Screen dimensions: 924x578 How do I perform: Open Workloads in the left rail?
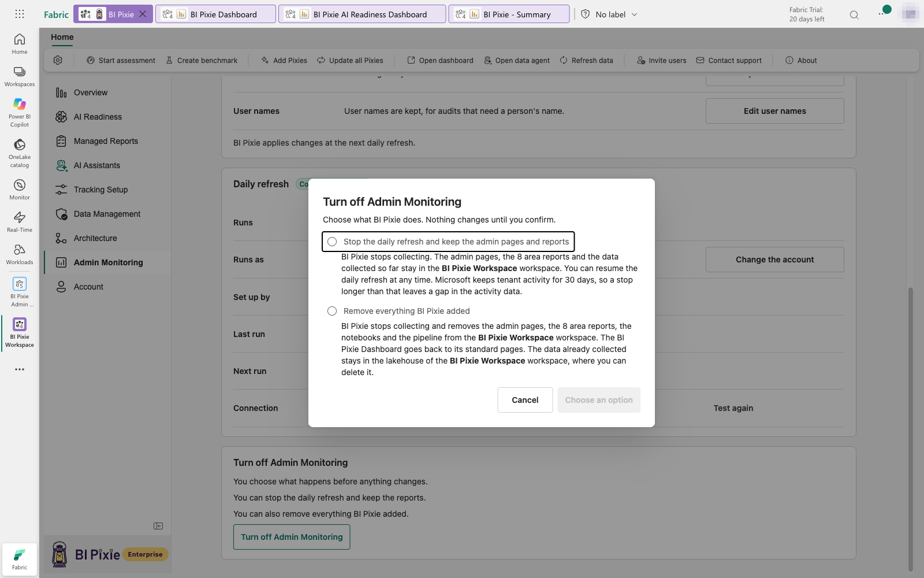tap(20, 254)
